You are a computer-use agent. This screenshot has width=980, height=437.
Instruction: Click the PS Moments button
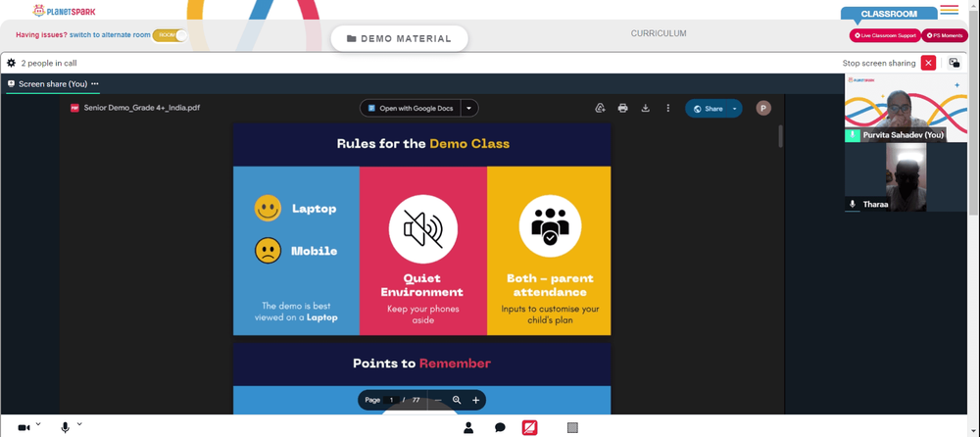click(945, 35)
